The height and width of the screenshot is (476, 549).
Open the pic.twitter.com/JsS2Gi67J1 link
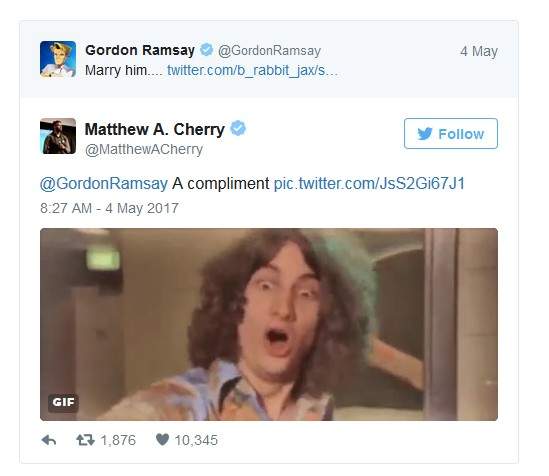click(369, 183)
